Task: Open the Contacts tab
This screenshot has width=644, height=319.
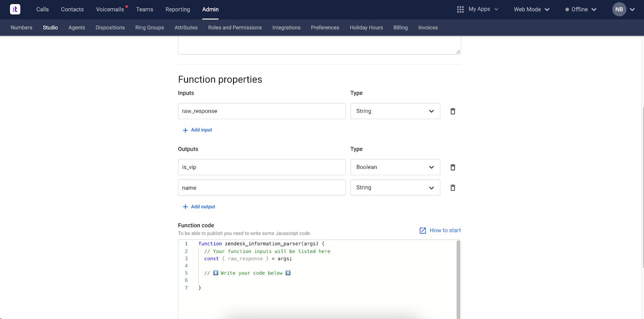Action: (72, 9)
